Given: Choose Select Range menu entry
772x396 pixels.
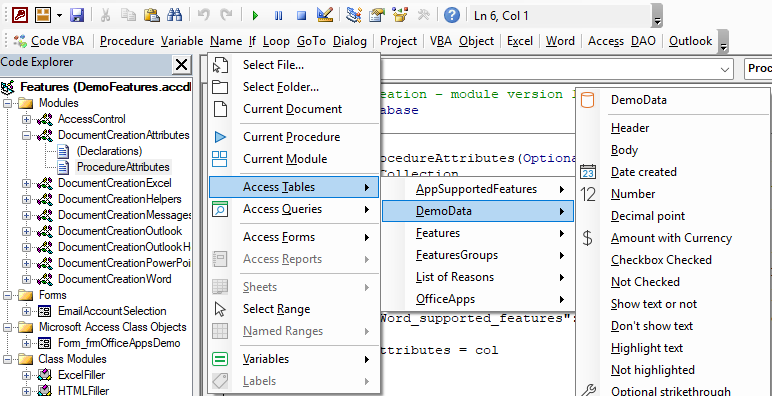Looking at the screenshot, I should point(294,309).
